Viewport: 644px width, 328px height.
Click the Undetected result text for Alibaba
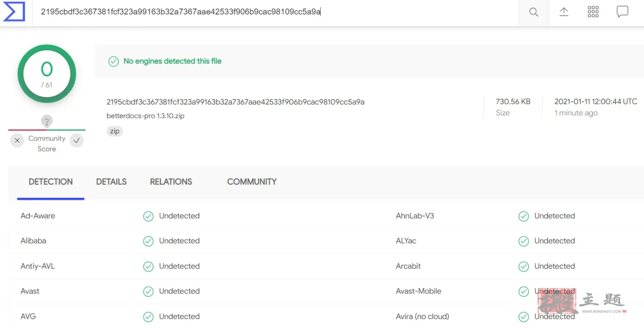[x=179, y=241]
